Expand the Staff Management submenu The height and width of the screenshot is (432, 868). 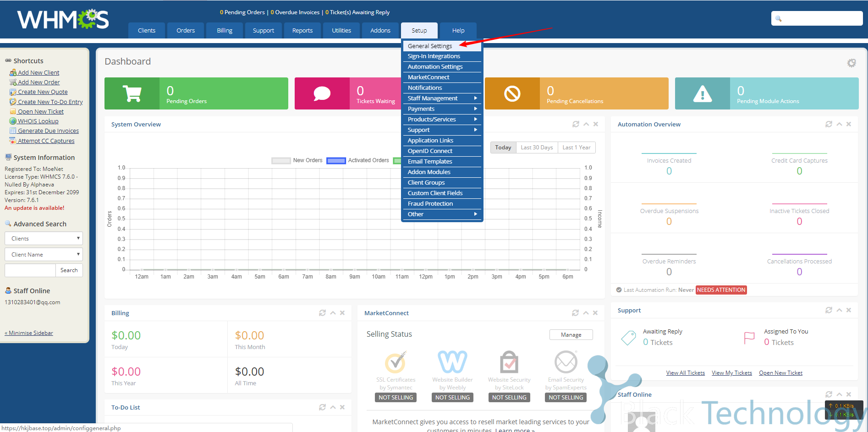click(441, 98)
